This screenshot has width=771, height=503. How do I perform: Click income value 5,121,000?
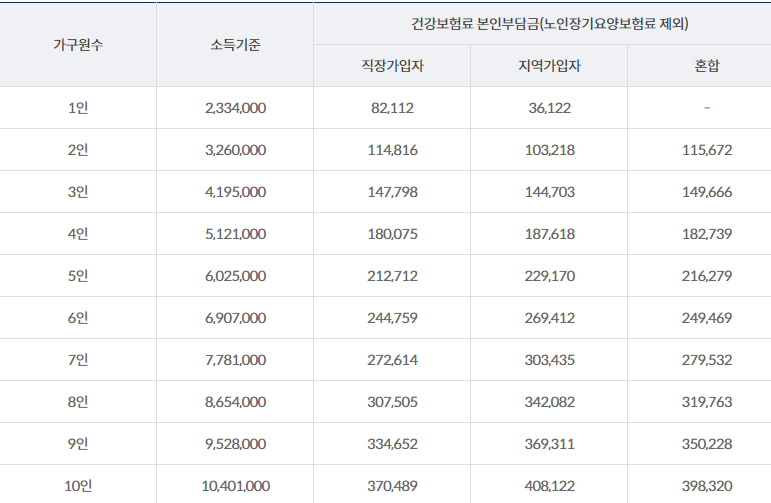point(236,234)
